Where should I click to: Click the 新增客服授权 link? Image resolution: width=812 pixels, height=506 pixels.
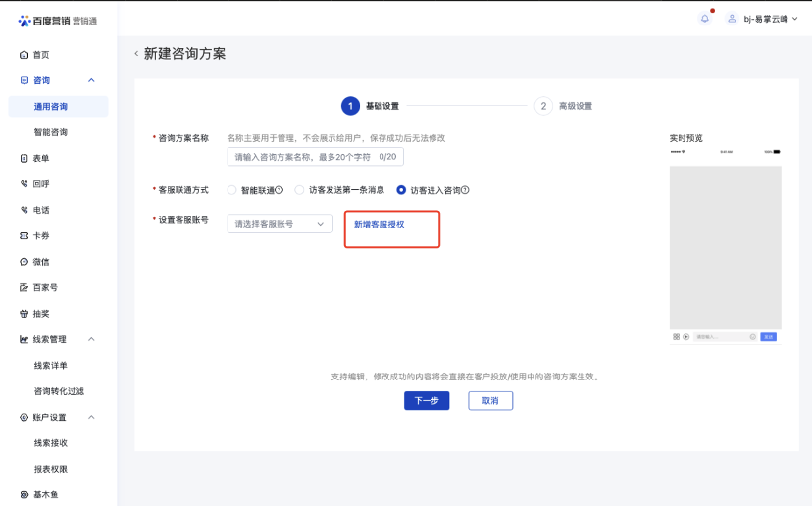click(x=379, y=225)
